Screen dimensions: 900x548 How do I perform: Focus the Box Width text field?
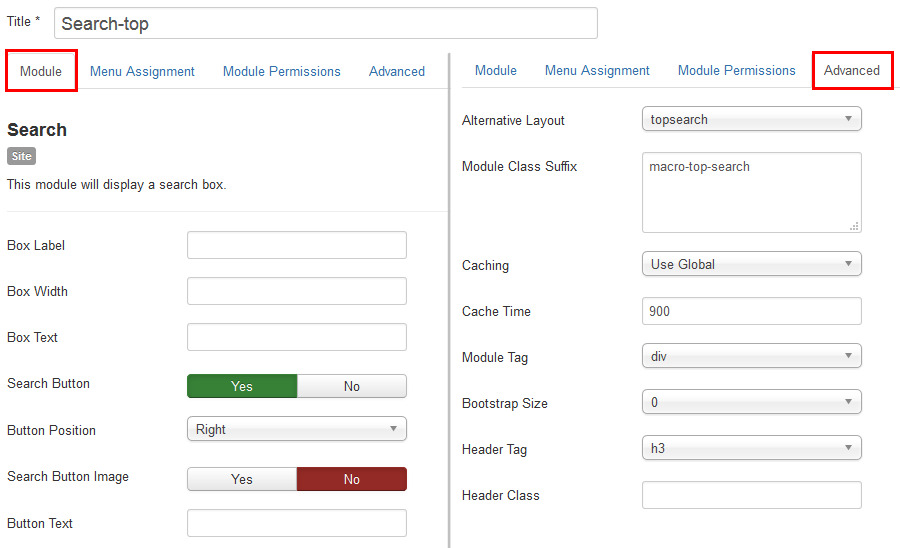point(296,291)
